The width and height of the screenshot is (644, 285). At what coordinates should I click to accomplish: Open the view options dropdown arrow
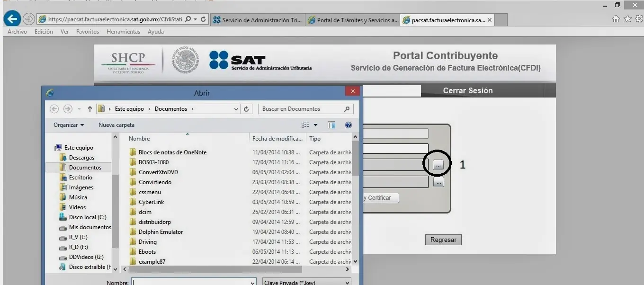tap(316, 125)
